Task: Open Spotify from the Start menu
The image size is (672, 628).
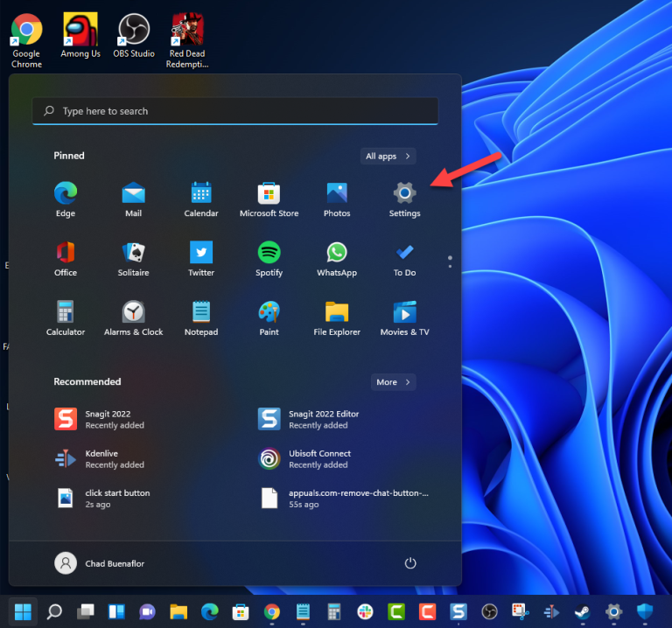Action: point(269,259)
